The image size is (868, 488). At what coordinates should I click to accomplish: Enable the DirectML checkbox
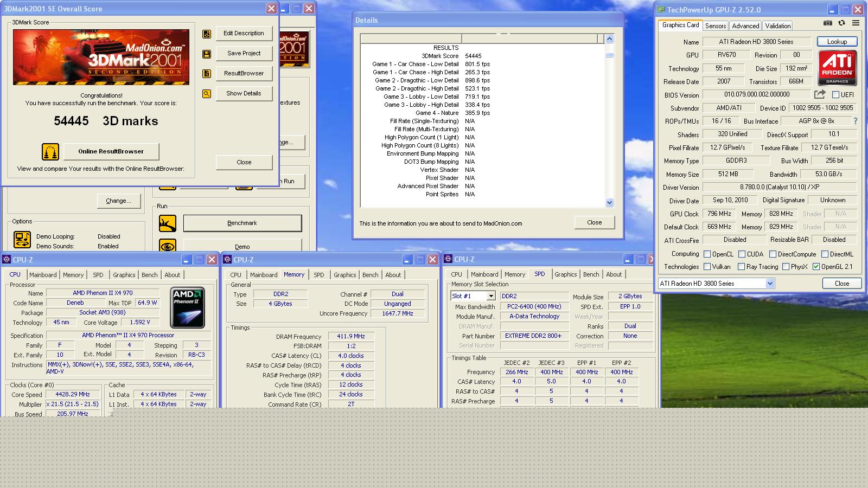coord(825,254)
